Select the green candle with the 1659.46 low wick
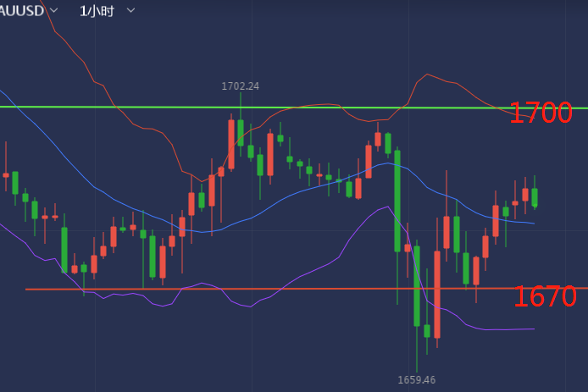588x392 pixels. 417,286
